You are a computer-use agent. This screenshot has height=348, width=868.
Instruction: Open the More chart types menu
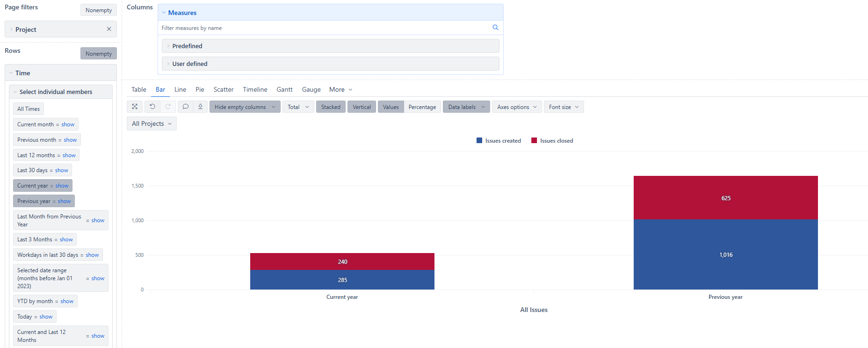click(x=341, y=89)
